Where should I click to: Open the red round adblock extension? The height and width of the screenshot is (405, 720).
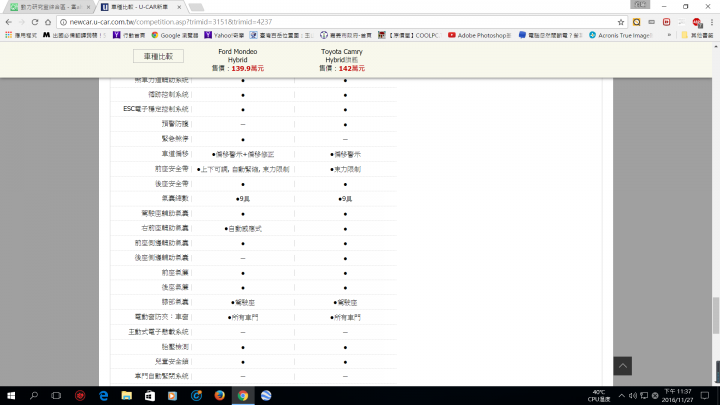[x=697, y=22]
